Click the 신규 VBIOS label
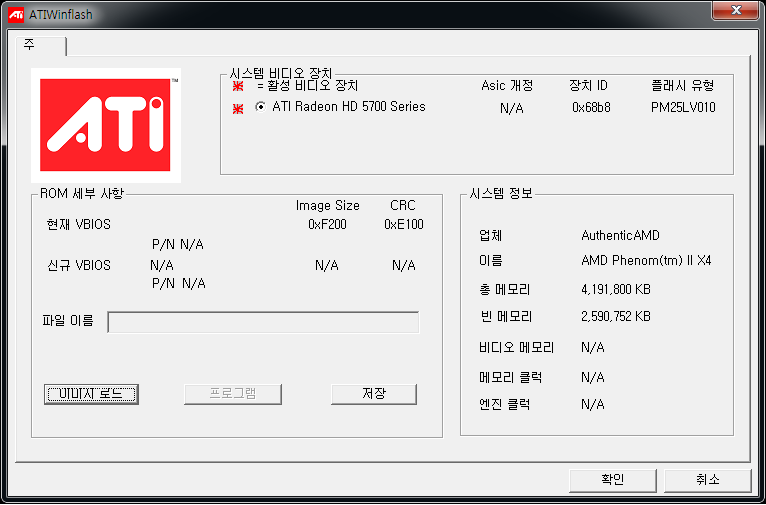This screenshot has width=766, height=505. tap(78, 266)
